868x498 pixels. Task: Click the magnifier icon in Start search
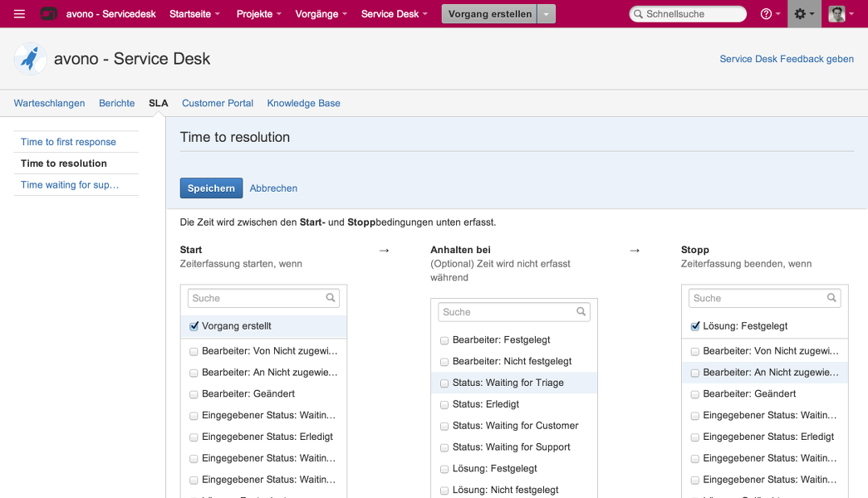point(331,298)
